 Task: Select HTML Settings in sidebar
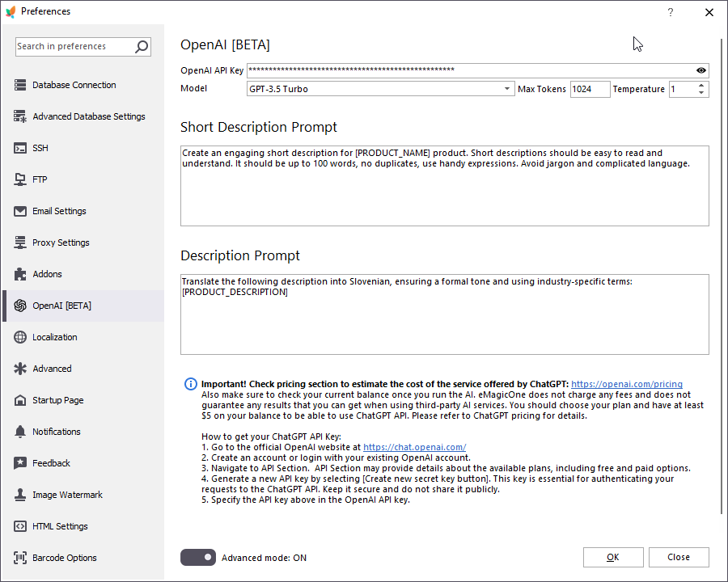coord(83,527)
